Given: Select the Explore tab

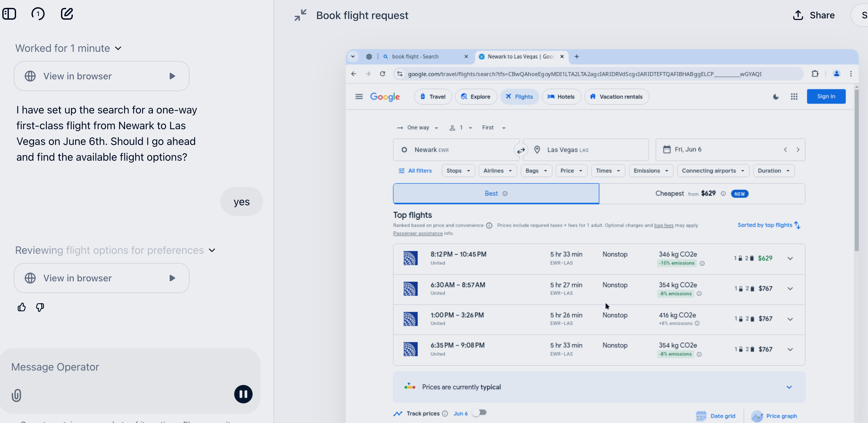Looking at the screenshot, I should pos(476,97).
